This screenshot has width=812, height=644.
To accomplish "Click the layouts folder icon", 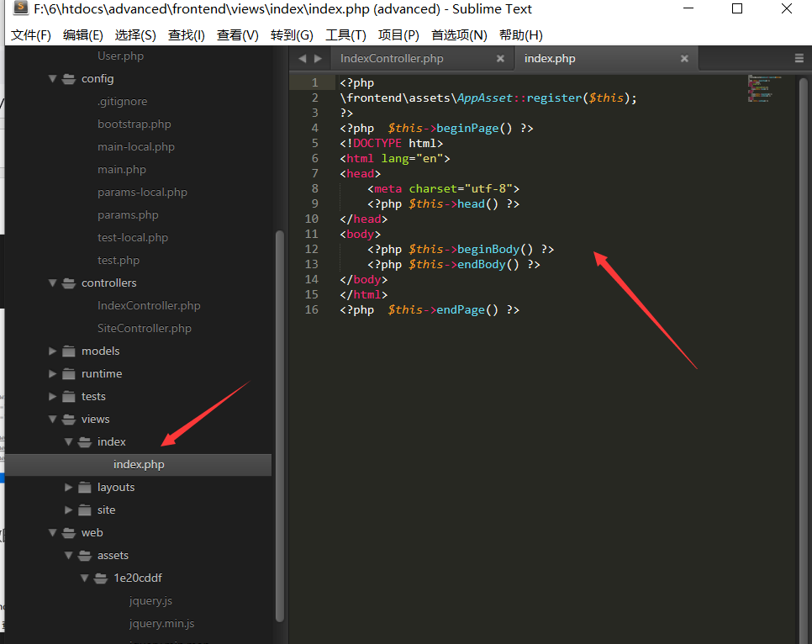I will (84, 487).
